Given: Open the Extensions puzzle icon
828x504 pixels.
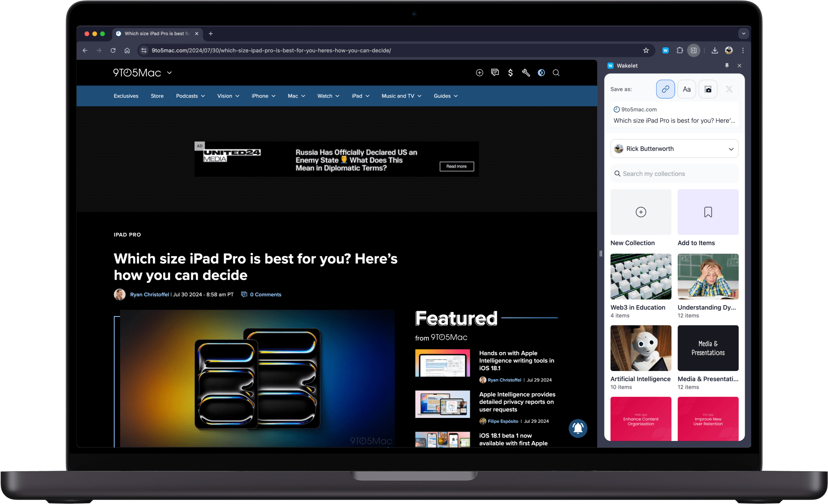Looking at the screenshot, I should (x=680, y=51).
